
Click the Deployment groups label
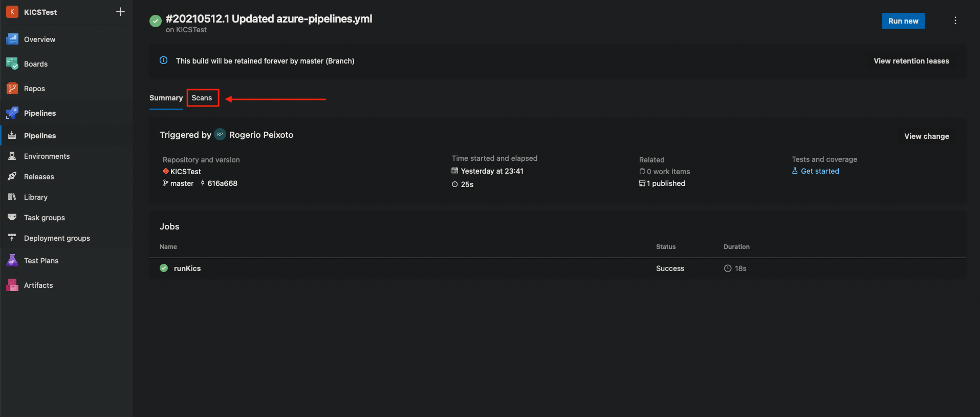57,238
